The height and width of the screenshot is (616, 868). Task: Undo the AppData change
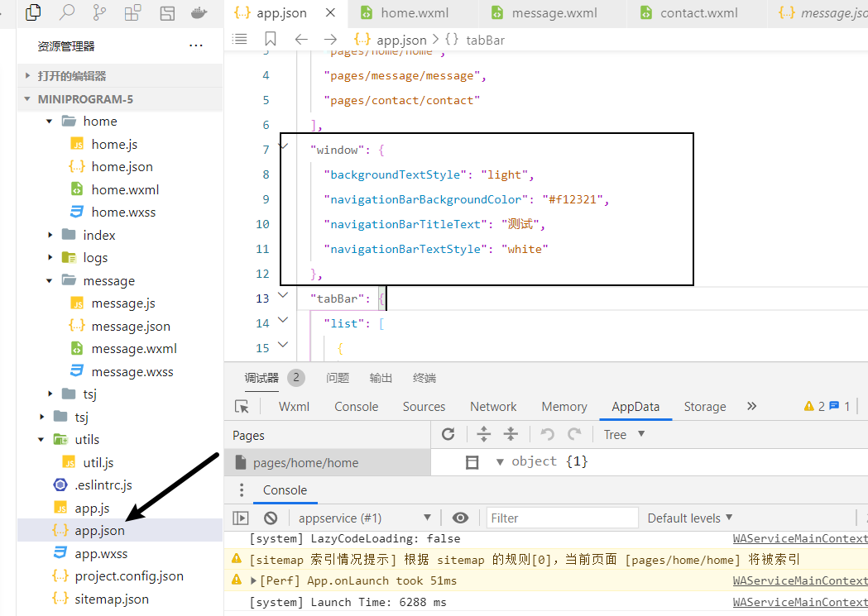click(x=548, y=434)
